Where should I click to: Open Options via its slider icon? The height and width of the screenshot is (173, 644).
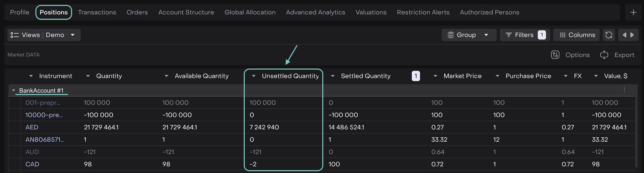[555, 55]
